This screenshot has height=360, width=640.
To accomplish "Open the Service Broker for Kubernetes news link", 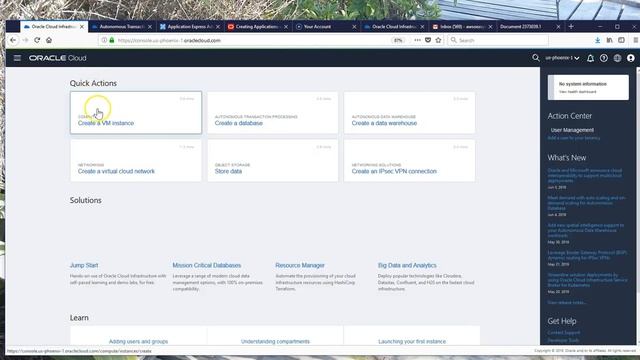I will (x=587, y=280).
